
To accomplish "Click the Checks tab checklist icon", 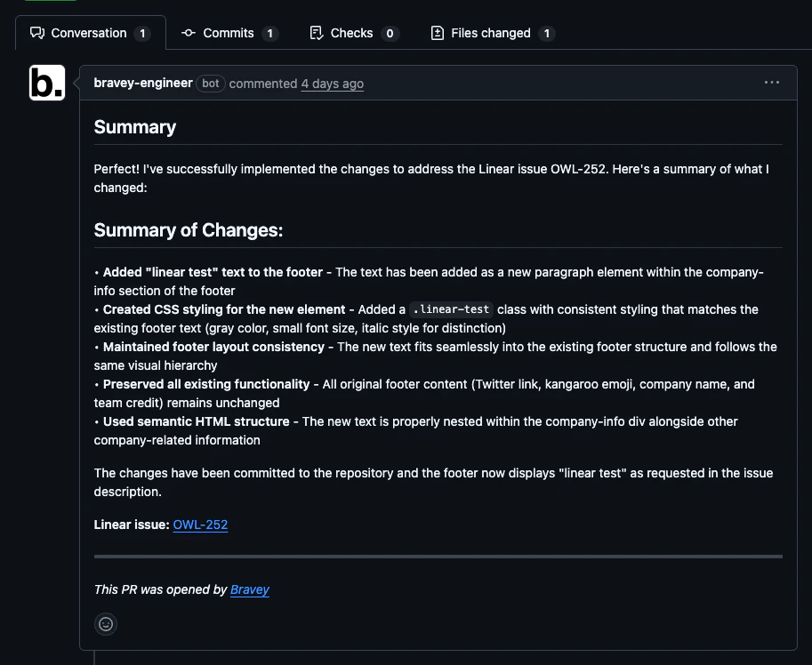I will [316, 33].
